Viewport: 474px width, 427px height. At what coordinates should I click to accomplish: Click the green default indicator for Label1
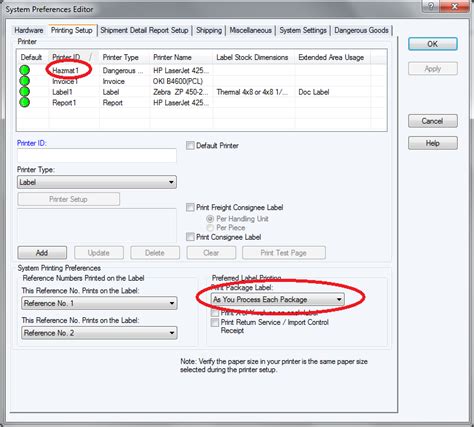pos(25,91)
